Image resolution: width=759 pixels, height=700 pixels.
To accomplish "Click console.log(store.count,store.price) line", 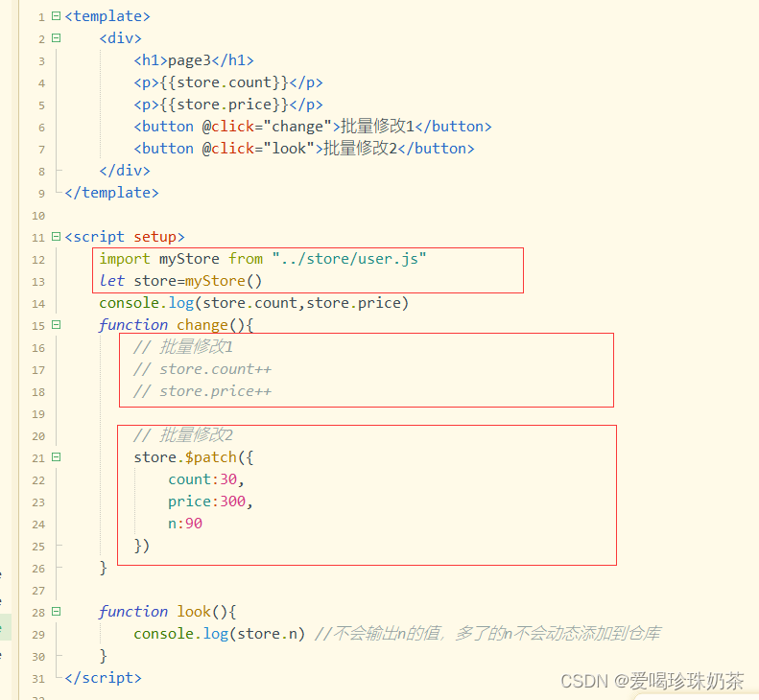I will (254, 303).
